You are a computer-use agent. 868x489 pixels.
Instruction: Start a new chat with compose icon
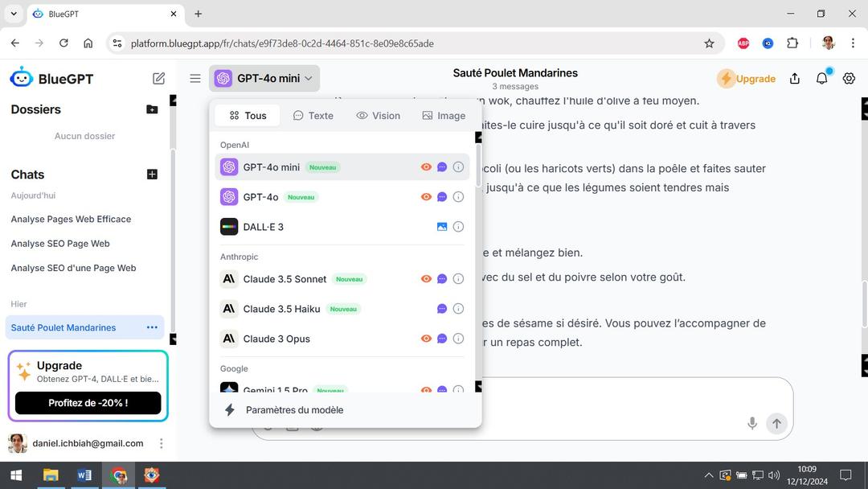coord(159,79)
